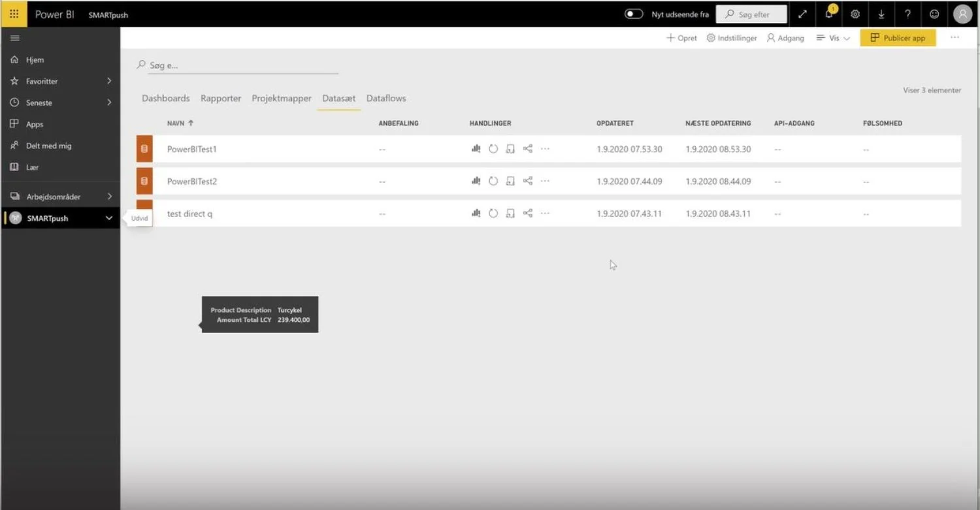Open Arbejdsområder in the sidebar

pyautogui.click(x=54, y=197)
